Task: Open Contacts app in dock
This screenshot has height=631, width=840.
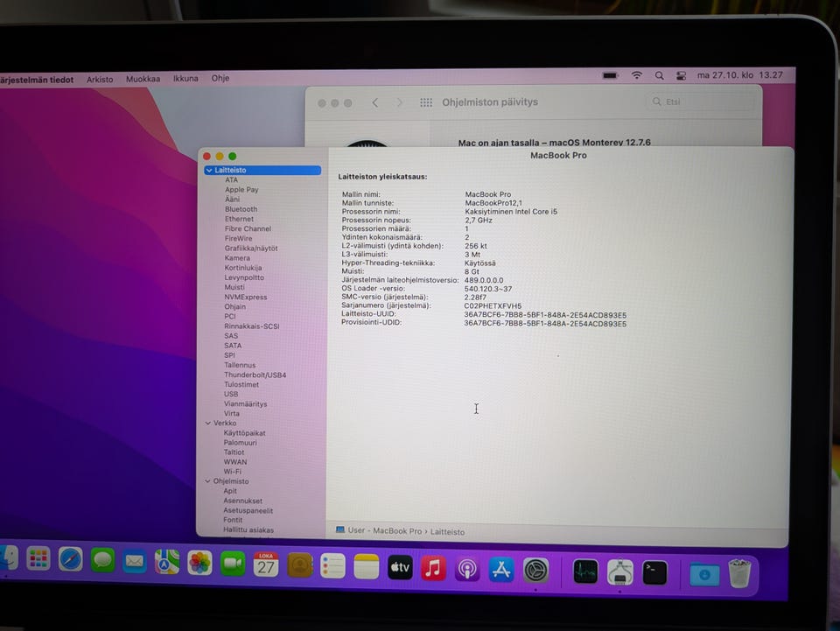Action: click(299, 565)
